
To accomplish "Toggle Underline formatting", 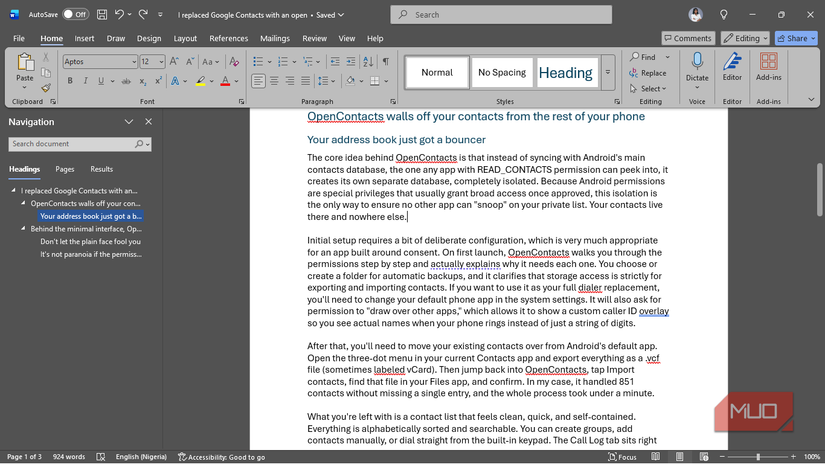I will click(100, 81).
